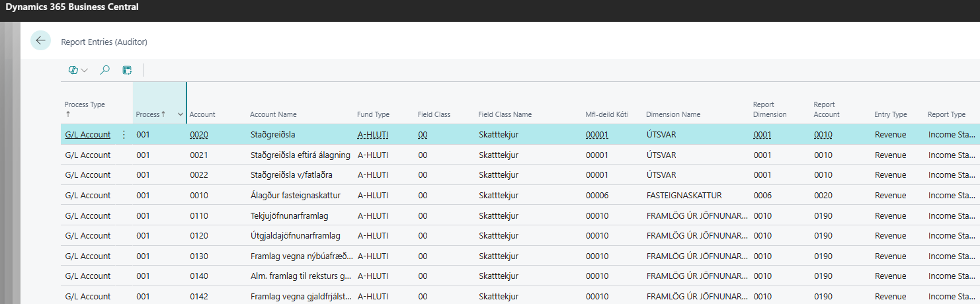Select the Field Class Name column header
This screenshot has width=980, height=304.
point(505,114)
